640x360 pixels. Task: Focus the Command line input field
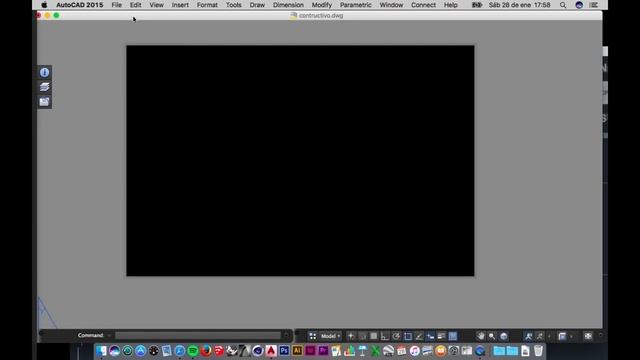point(198,336)
